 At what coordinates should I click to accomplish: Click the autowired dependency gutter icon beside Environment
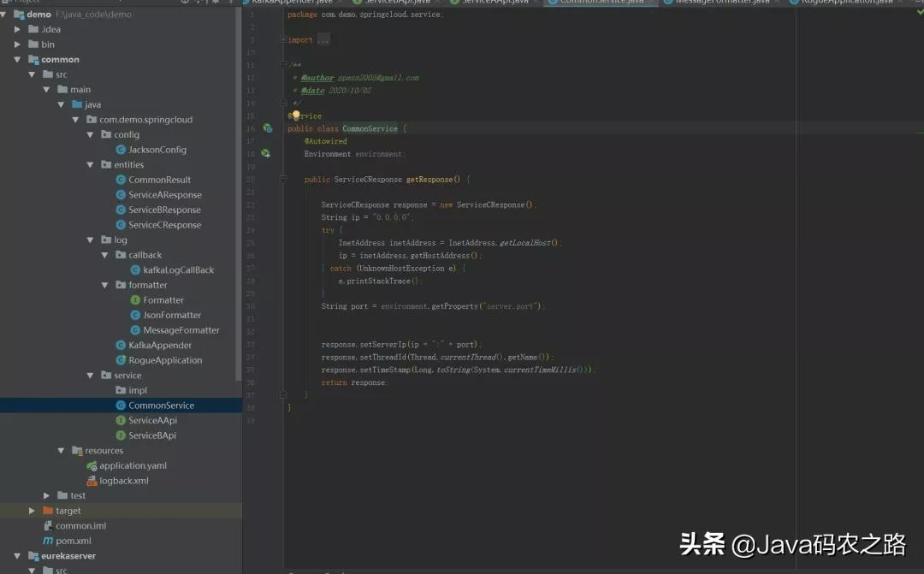pos(266,154)
